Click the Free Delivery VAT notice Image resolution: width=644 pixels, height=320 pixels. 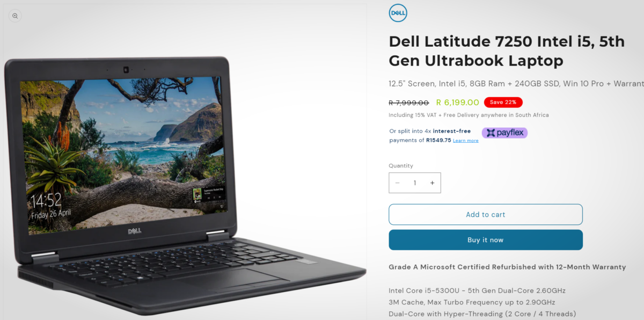coord(469,115)
